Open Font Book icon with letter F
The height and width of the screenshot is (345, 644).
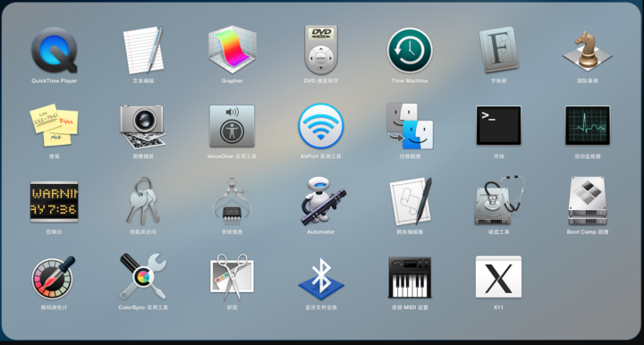[x=498, y=50]
